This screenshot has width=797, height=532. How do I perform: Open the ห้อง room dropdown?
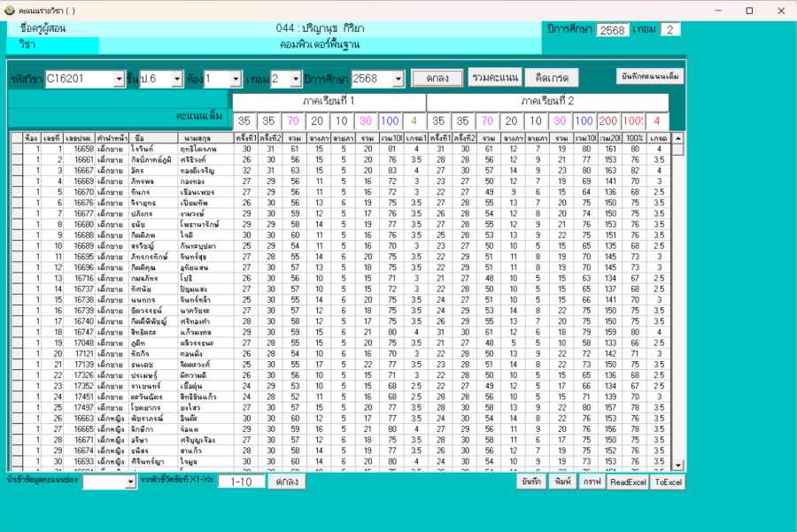[236, 79]
